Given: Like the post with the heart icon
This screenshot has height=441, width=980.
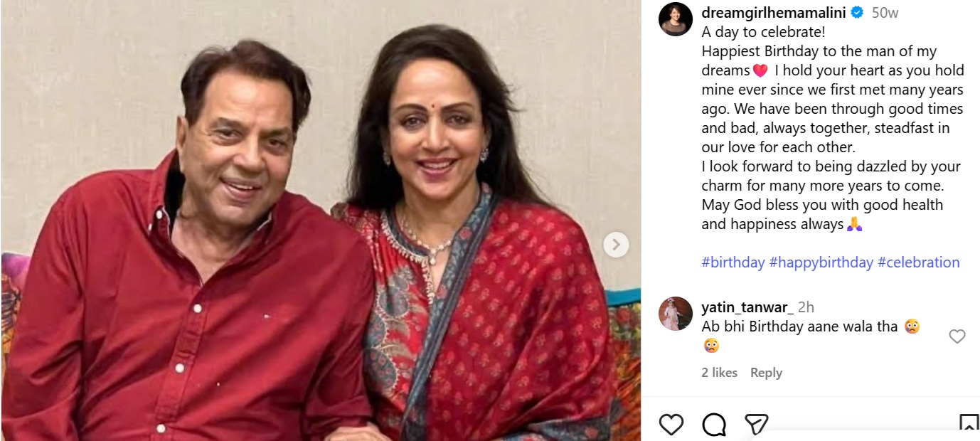Looking at the screenshot, I should click(671, 425).
